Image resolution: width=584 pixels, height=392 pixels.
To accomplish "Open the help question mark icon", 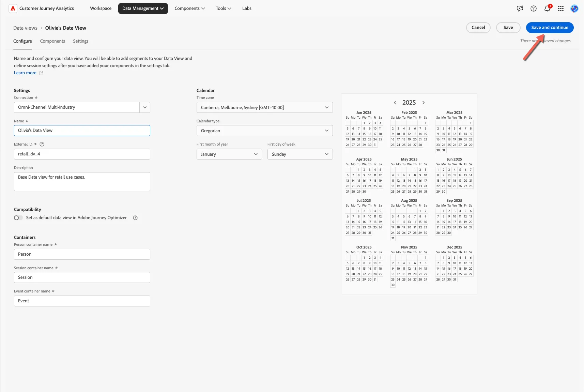I will coord(534,9).
